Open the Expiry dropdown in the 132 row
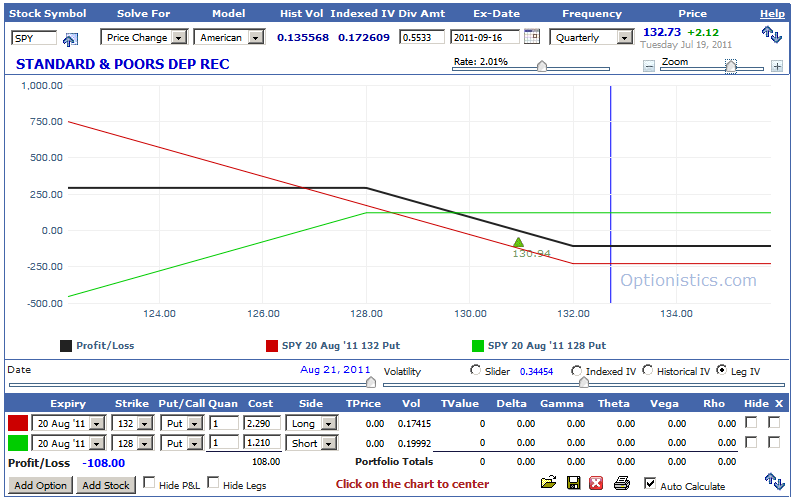The width and height of the screenshot is (794, 500). 68,424
